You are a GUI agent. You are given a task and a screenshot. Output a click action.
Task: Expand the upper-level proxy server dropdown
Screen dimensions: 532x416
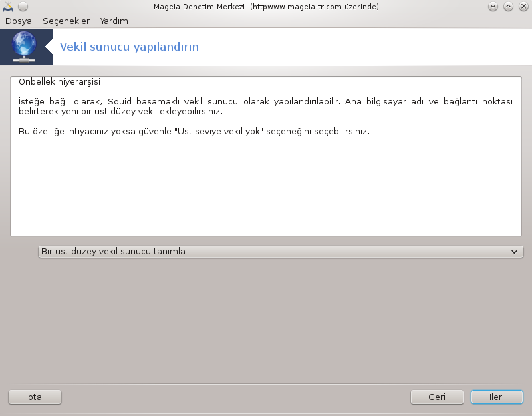(281, 252)
